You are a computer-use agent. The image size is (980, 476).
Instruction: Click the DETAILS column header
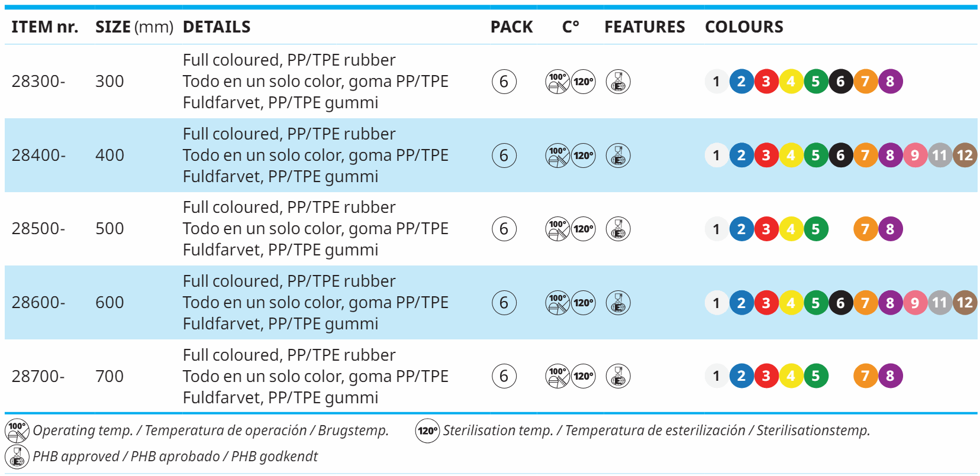[217, 27]
